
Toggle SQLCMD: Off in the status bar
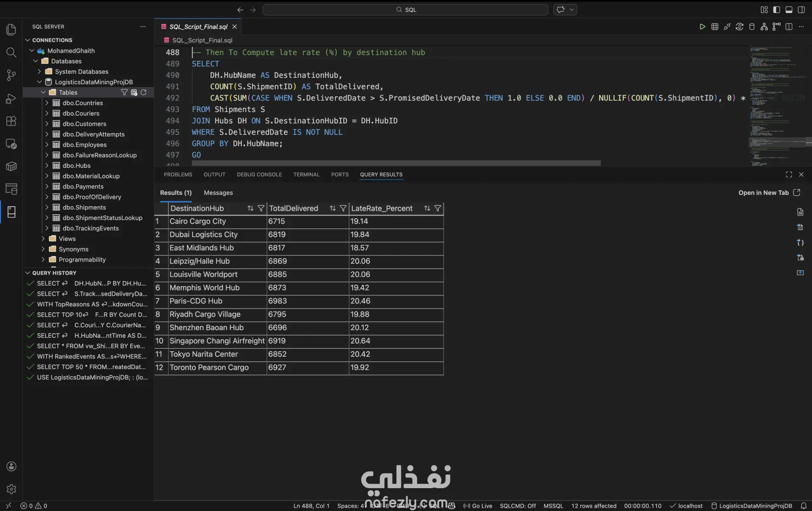coord(518,506)
